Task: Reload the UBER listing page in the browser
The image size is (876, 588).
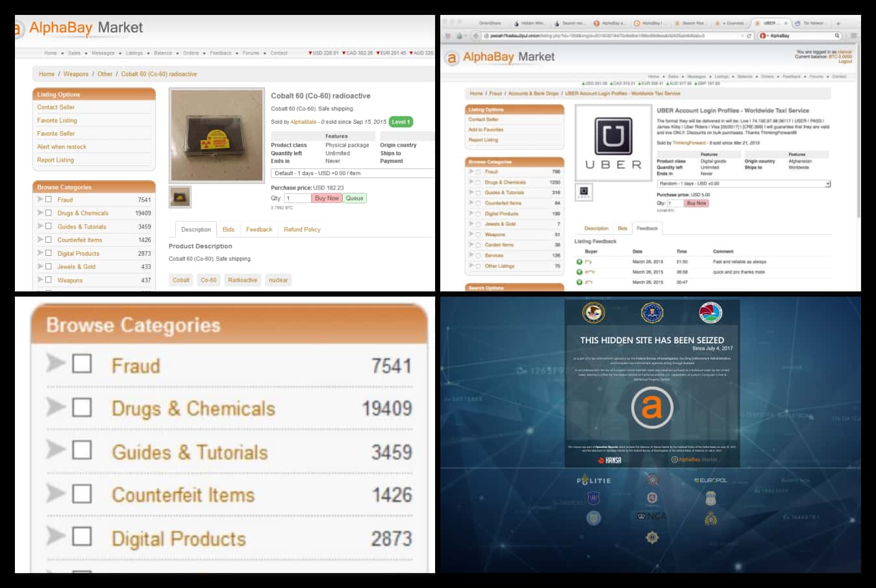Action: [x=749, y=36]
